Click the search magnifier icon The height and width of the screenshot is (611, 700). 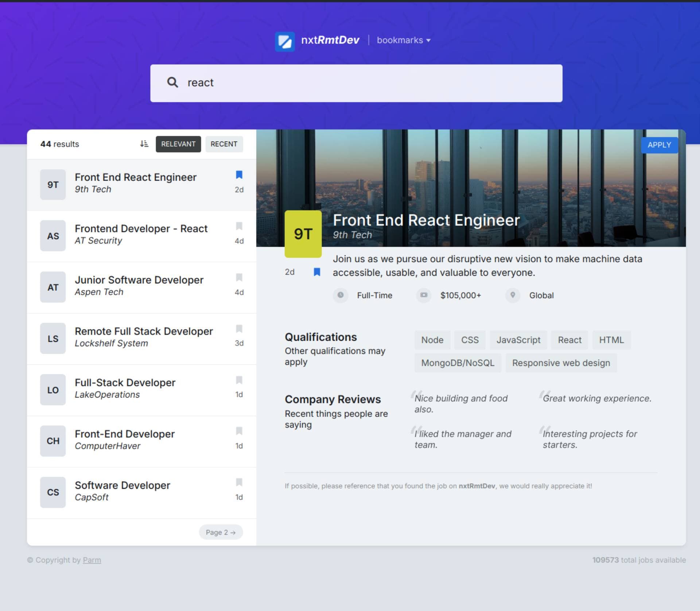pos(172,82)
